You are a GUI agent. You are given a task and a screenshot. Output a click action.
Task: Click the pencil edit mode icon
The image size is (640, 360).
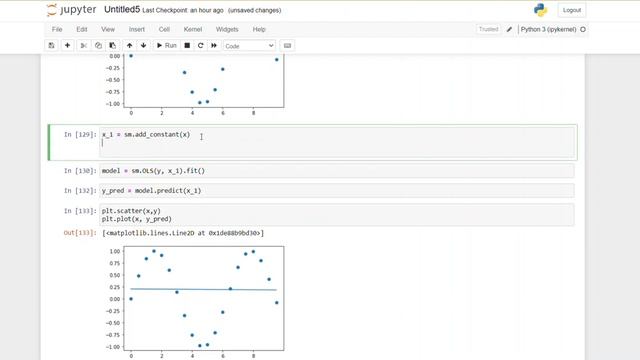509,29
